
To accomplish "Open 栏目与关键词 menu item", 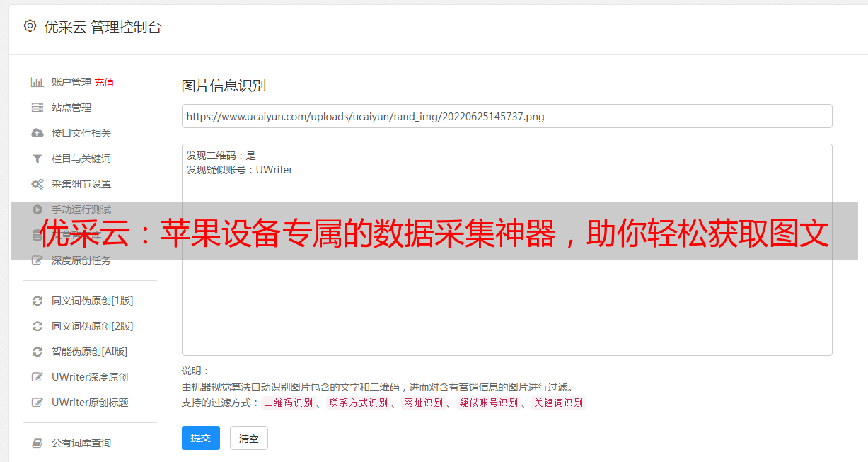I will [81, 158].
